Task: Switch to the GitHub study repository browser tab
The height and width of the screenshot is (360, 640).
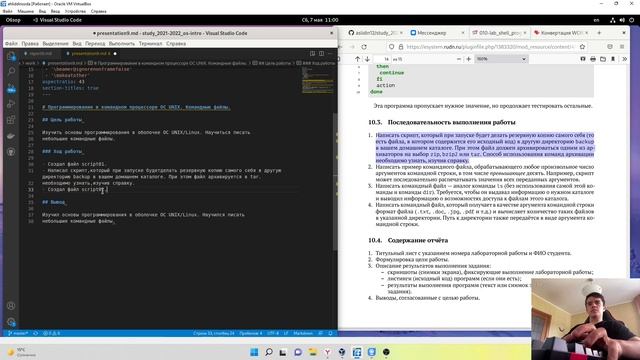Action: 375,33
